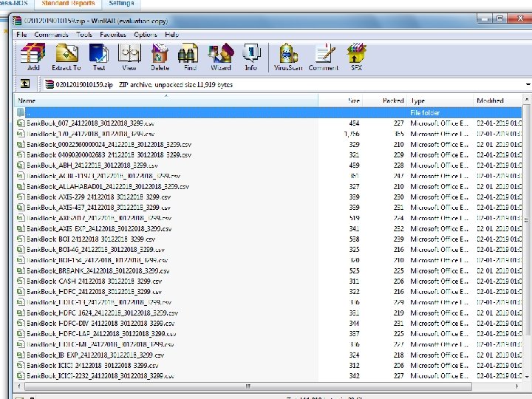Go up one level with arrow icon
Screen dimensions: 532x399
coord(25,83)
